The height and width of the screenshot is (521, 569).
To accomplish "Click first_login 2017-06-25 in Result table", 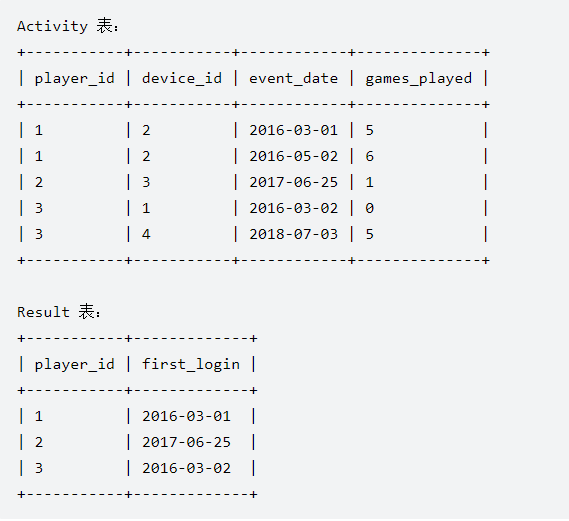I will point(187,442).
